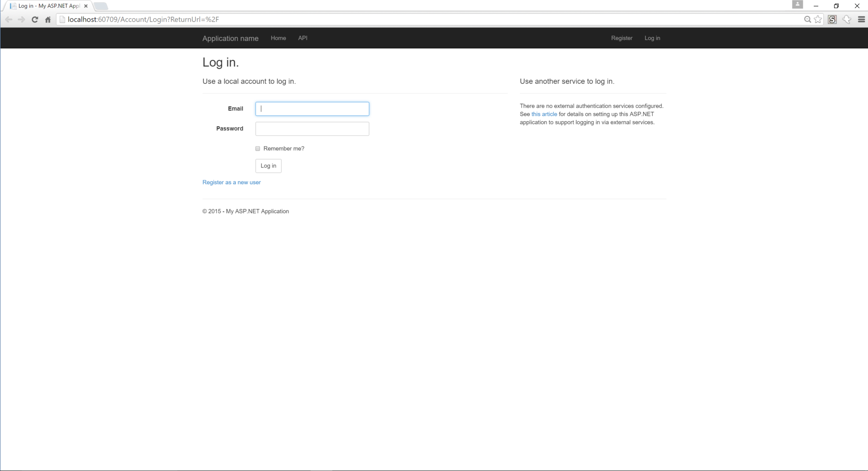Reload the current page
Screen dimensions: 868x471
pyautogui.click(x=35, y=19)
